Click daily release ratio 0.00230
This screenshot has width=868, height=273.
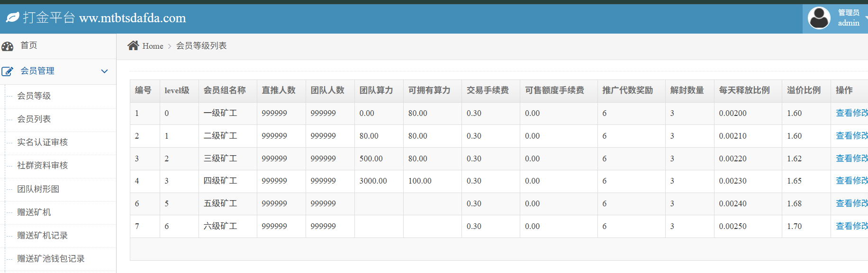(733, 181)
